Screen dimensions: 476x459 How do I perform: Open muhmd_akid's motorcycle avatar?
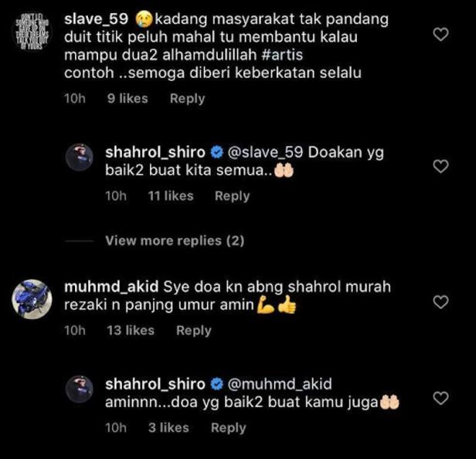click(x=32, y=299)
